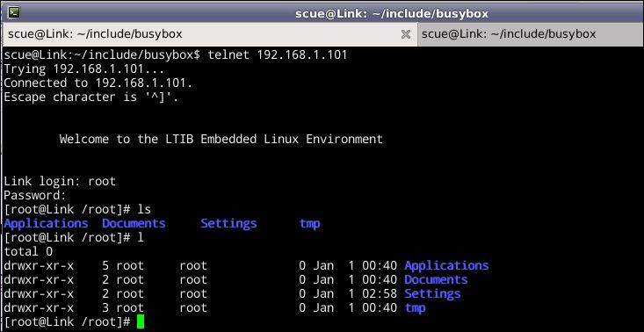Click 'Documents' in the ls output row
This screenshot has width=644, height=332.
(x=134, y=223)
